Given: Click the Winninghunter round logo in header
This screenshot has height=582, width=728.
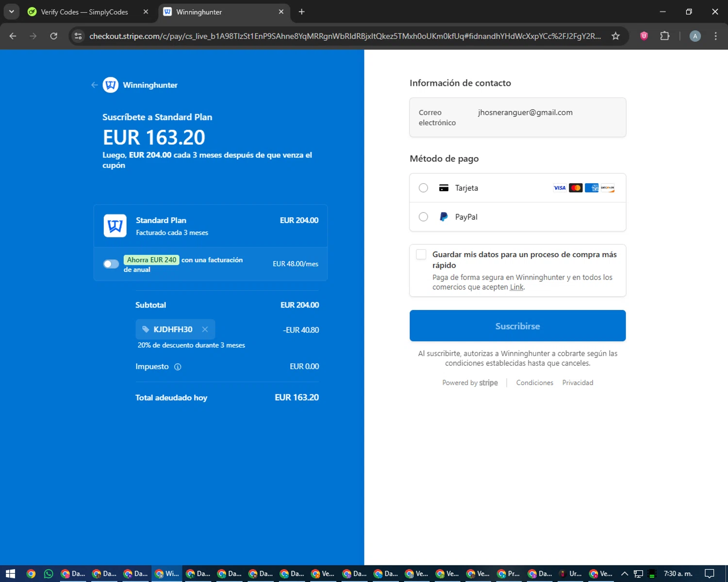Looking at the screenshot, I should (x=111, y=85).
